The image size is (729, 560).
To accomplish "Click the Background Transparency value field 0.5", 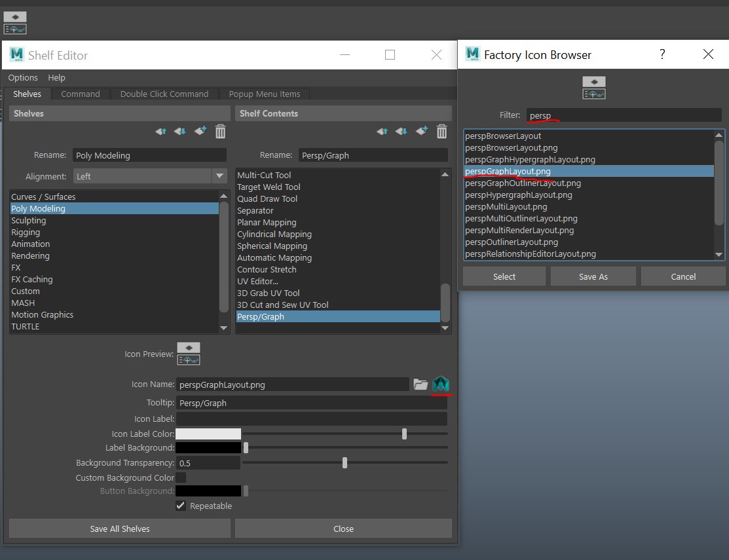I will pyautogui.click(x=208, y=463).
